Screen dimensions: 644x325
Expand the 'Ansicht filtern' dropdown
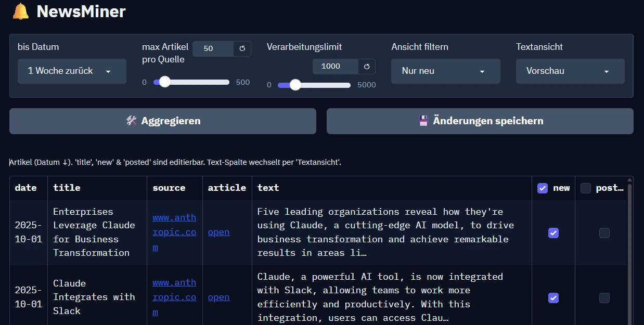coord(445,71)
